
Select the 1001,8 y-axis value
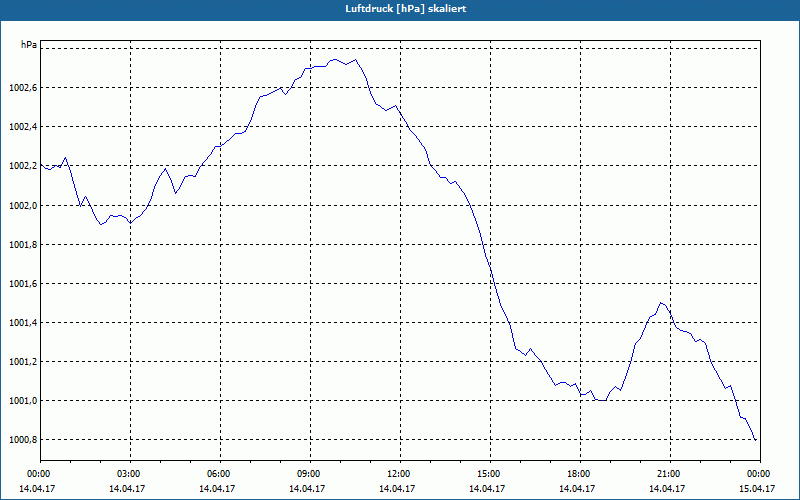pos(23,244)
